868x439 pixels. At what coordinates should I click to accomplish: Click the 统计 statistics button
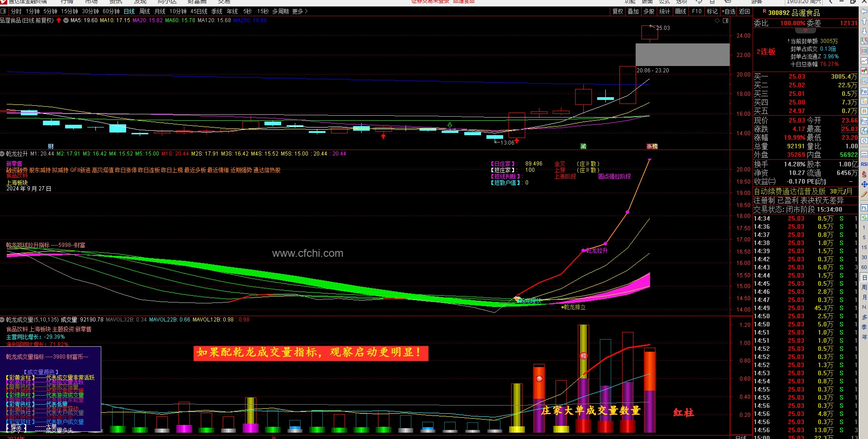coord(665,11)
